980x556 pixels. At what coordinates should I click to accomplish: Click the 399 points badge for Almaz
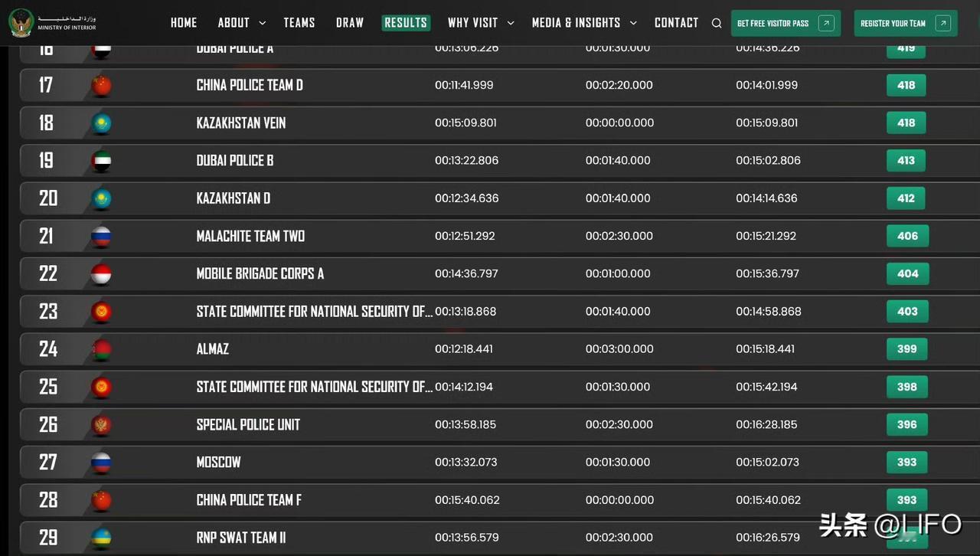[x=907, y=348]
